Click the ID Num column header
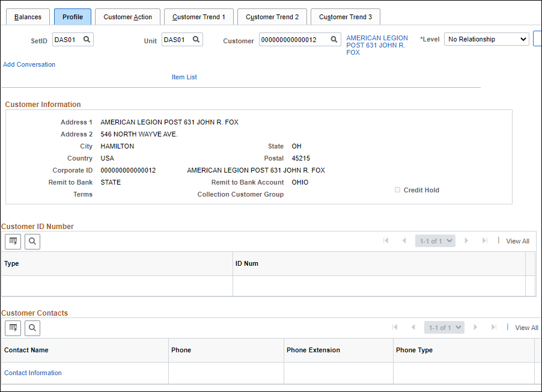This screenshot has height=392, width=542. coord(379,264)
